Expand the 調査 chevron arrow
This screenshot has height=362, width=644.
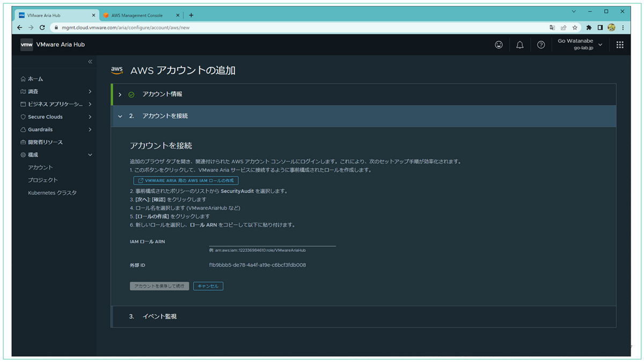coord(90,92)
